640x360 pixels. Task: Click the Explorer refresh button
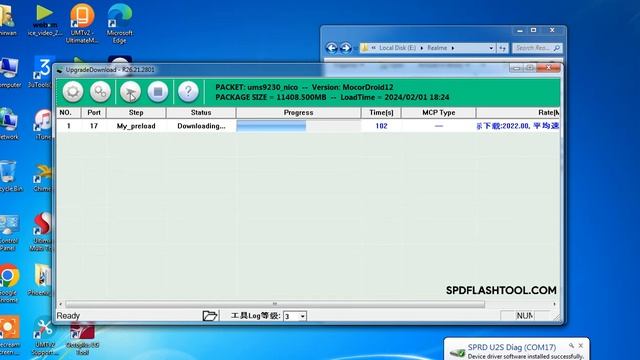(x=502, y=48)
